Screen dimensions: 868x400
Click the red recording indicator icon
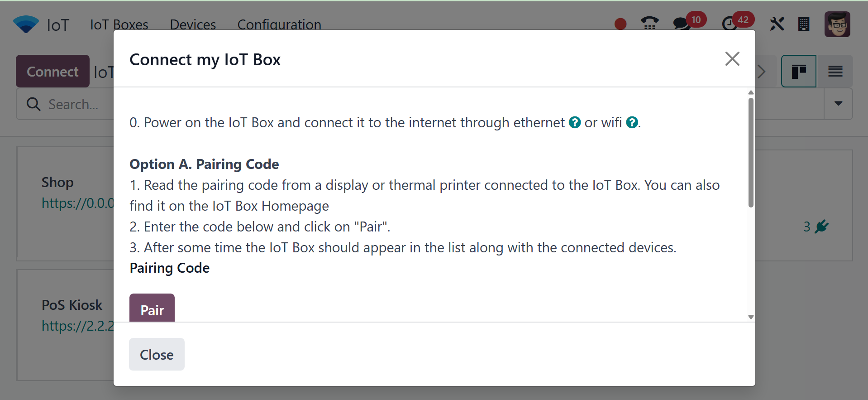tap(620, 24)
